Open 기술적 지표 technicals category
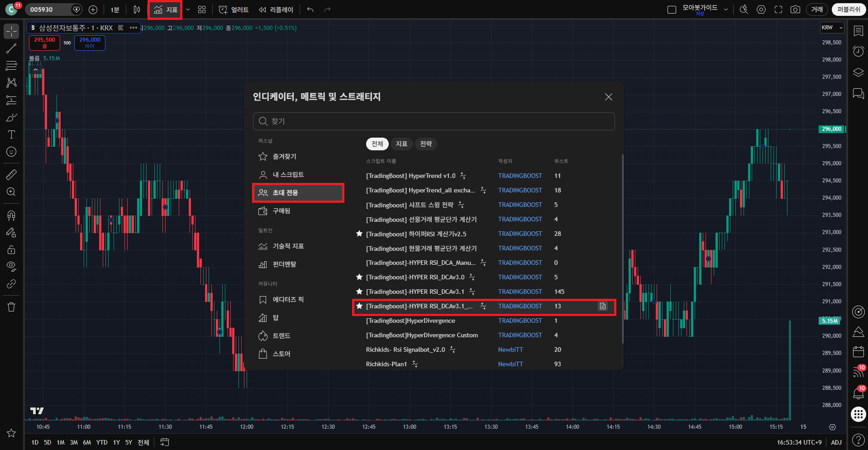The image size is (868, 450). coord(298,246)
